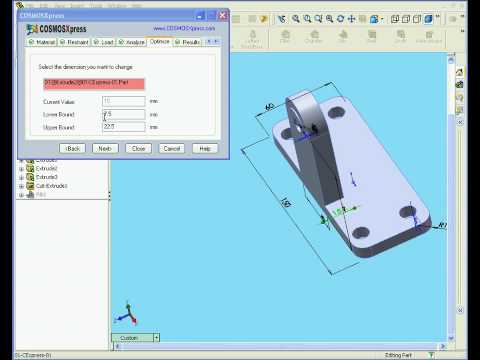Click the Back button
This screenshot has height=360, width=480.
point(72,148)
